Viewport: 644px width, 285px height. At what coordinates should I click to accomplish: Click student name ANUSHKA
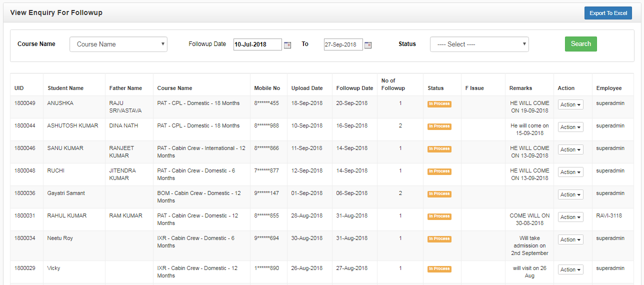(x=60, y=103)
